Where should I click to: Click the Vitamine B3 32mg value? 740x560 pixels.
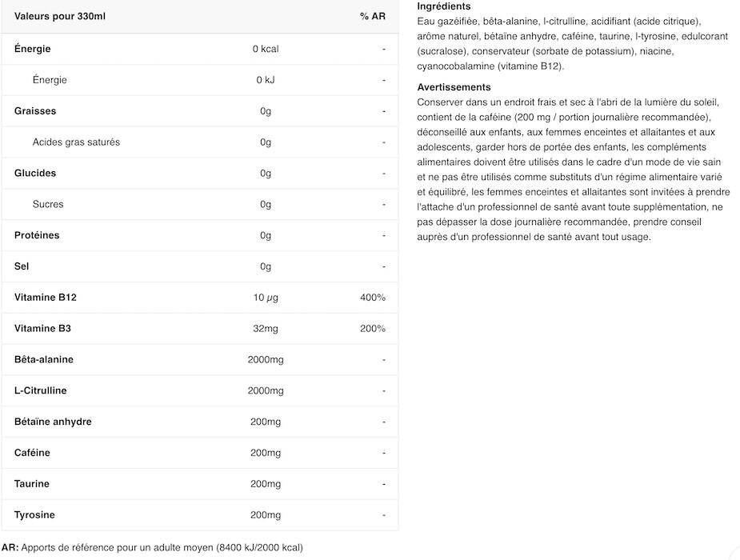(x=266, y=328)
